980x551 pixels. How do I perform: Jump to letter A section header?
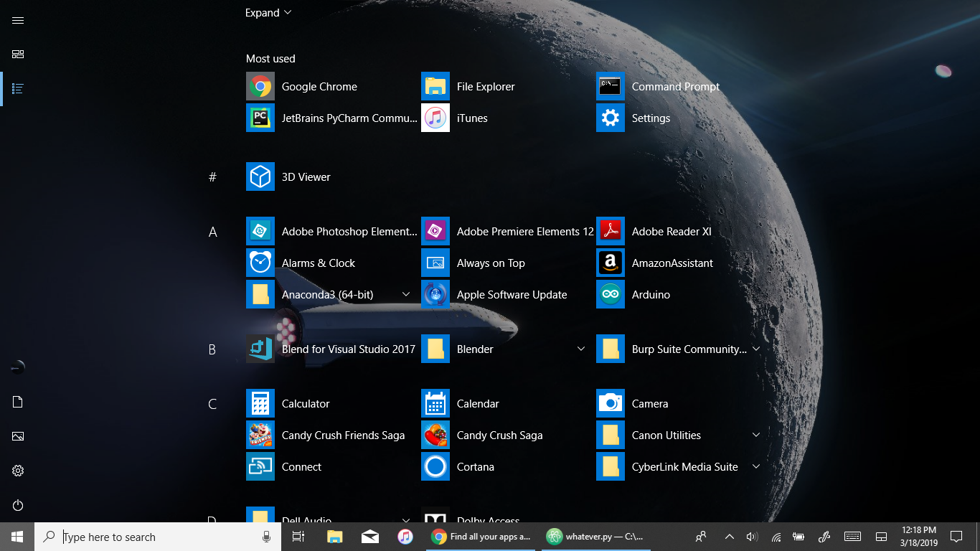212,232
